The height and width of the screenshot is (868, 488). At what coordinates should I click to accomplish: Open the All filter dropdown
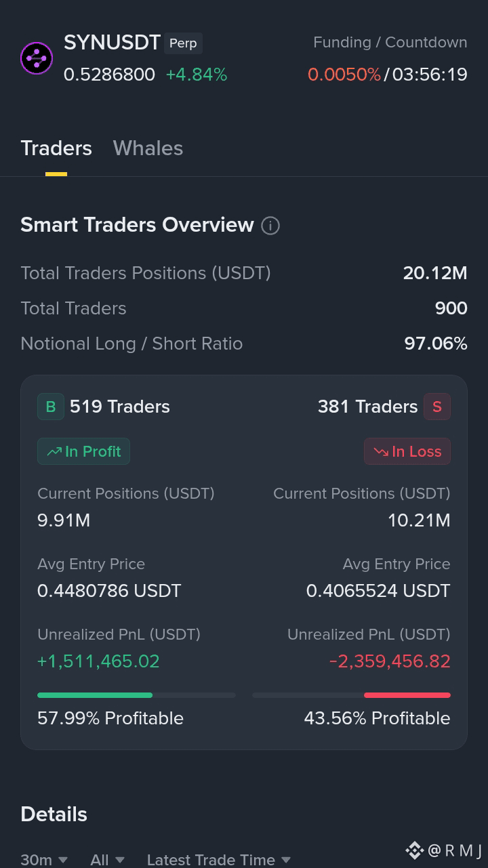click(x=107, y=860)
